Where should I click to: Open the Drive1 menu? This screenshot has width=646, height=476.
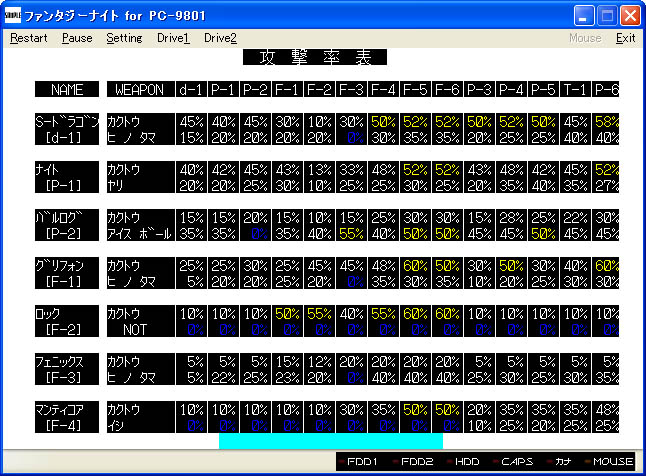(173, 38)
